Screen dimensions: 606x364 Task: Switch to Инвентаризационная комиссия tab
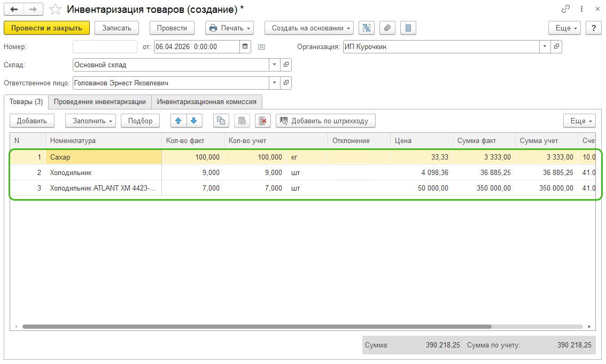pyautogui.click(x=206, y=101)
